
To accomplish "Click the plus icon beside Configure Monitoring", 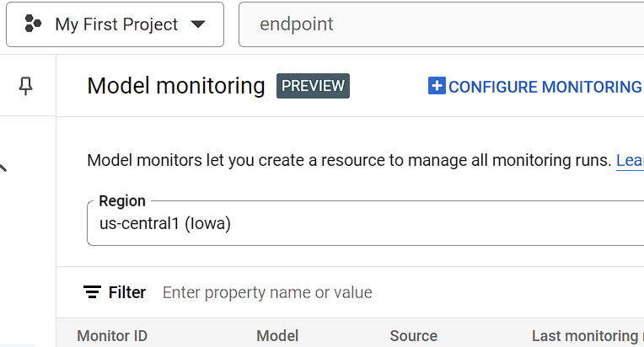I will pos(437,86).
